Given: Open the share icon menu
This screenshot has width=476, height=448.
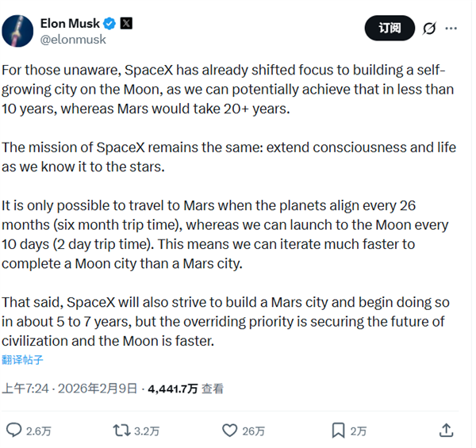Looking at the screenshot, I should 446,431.
